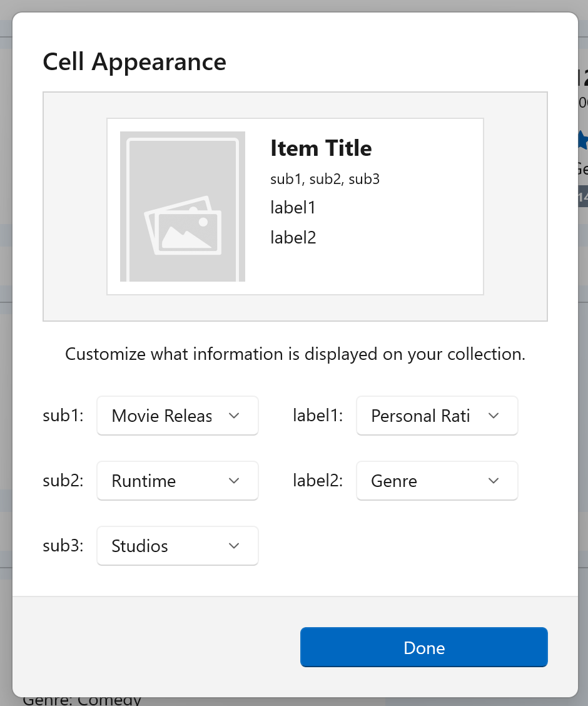Select the label1 text in cell preview
588x706 pixels.
tap(293, 207)
